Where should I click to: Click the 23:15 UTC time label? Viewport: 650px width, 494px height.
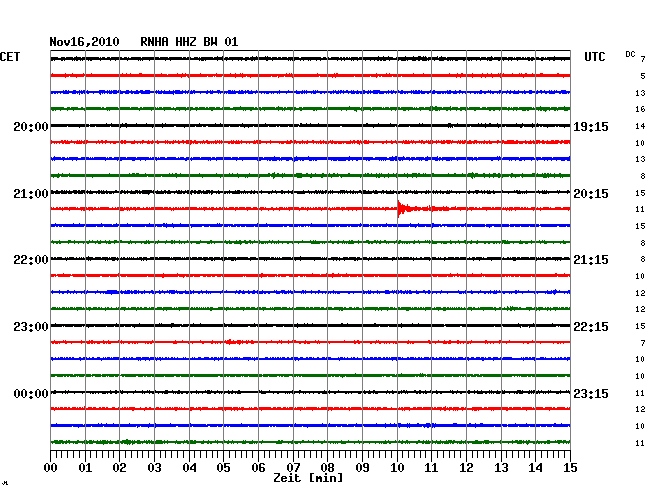point(590,394)
